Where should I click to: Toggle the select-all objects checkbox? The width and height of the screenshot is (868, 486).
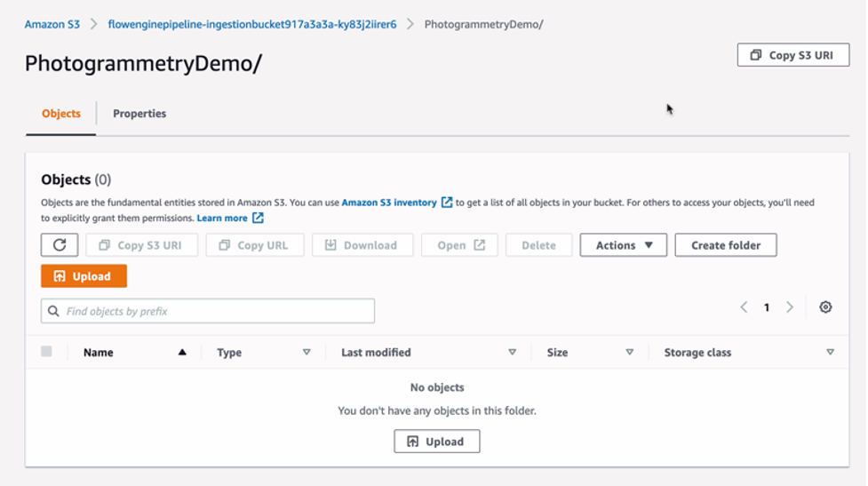coord(46,352)
